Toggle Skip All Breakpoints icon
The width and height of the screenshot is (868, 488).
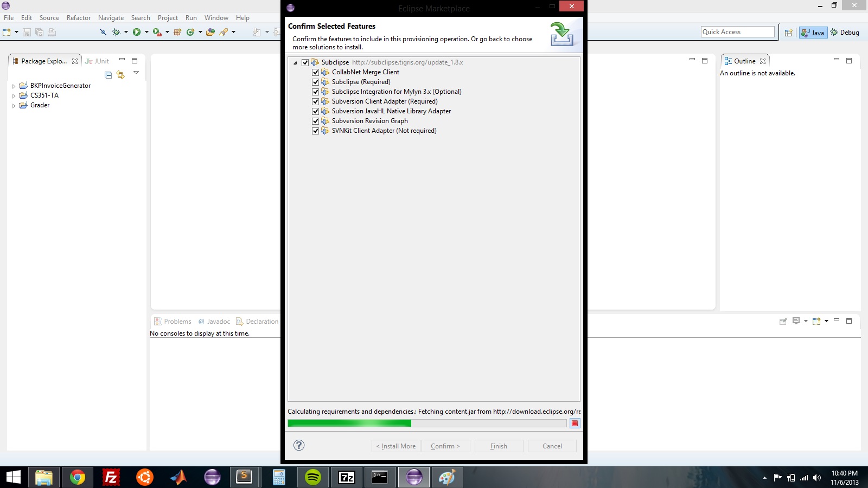click(x=103, y=32)
